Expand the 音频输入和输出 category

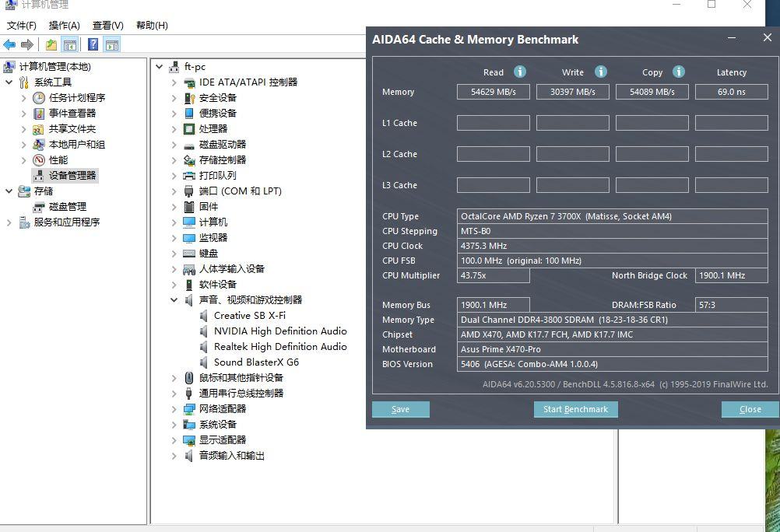pyautogui.click(x=174, y=456)
